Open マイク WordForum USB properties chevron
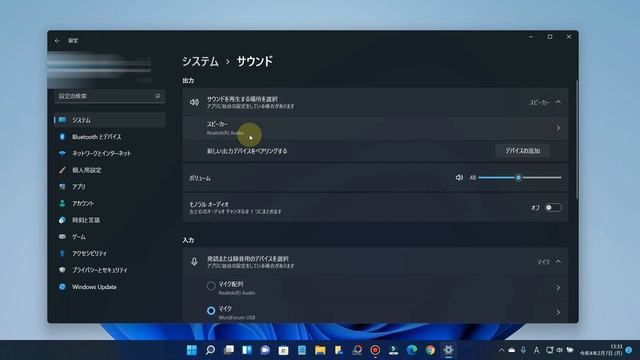 558,312
